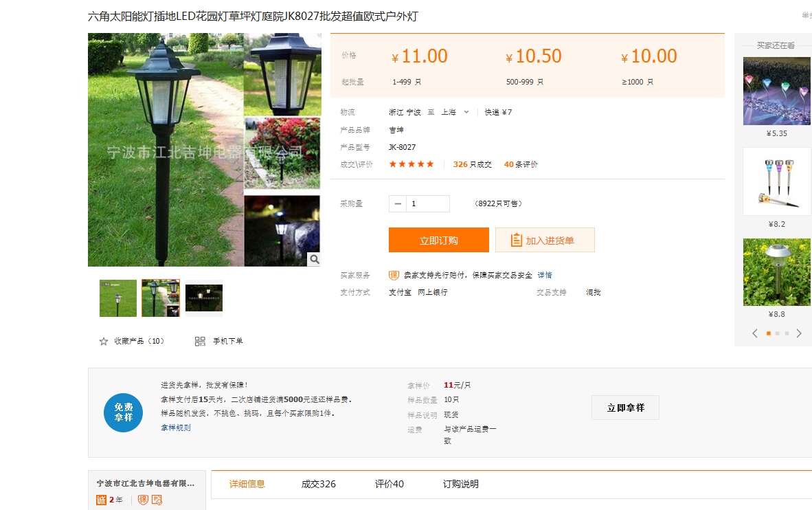Open the QR code mobile order icon
Viewport: 812px width, 510px height.
click(200, 342)
